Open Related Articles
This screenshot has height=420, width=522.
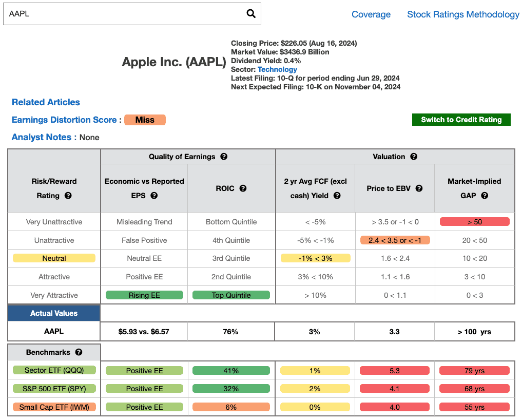[x=46, y=102]
